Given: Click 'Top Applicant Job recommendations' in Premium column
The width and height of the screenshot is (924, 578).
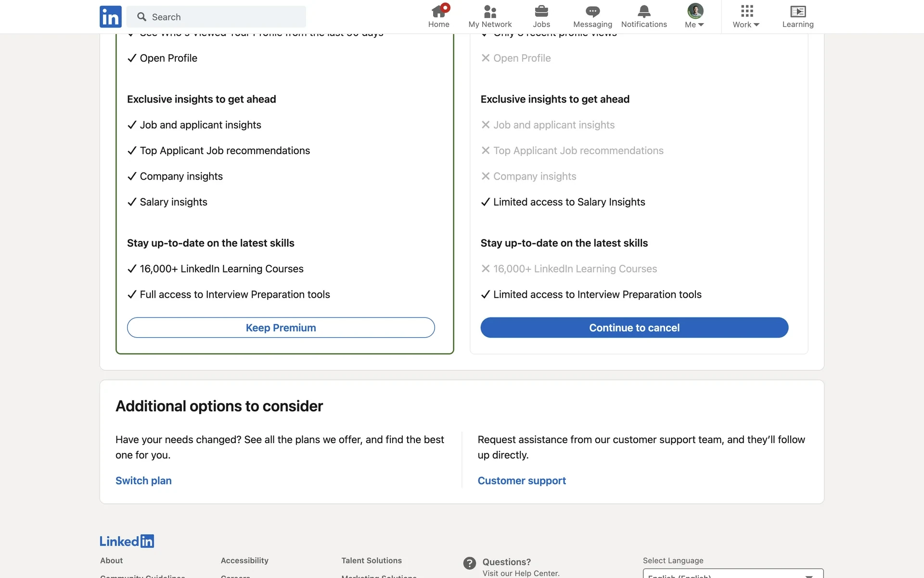Looking at the screenshot, I should click(x=225, y=151).
